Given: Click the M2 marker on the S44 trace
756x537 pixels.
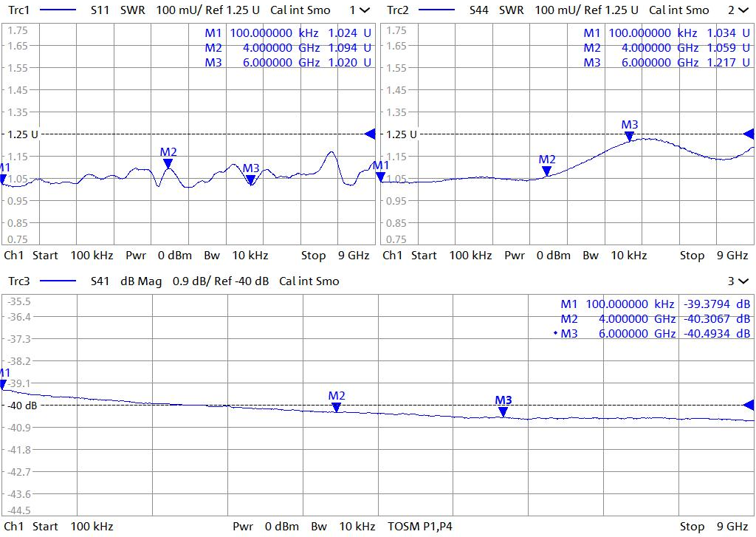Looking at the screenshot, I should [546, 171].
